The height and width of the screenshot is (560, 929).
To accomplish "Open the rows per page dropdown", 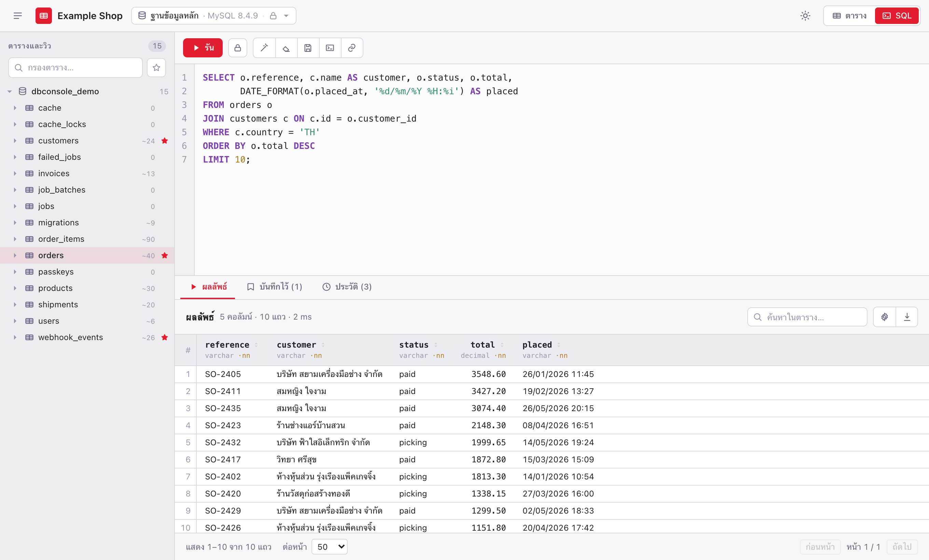I will pyautogui.click(x=330, y=547).
